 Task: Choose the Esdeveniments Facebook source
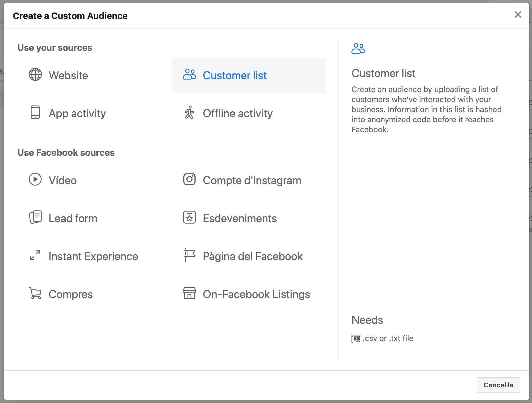(x=240, y=218)
